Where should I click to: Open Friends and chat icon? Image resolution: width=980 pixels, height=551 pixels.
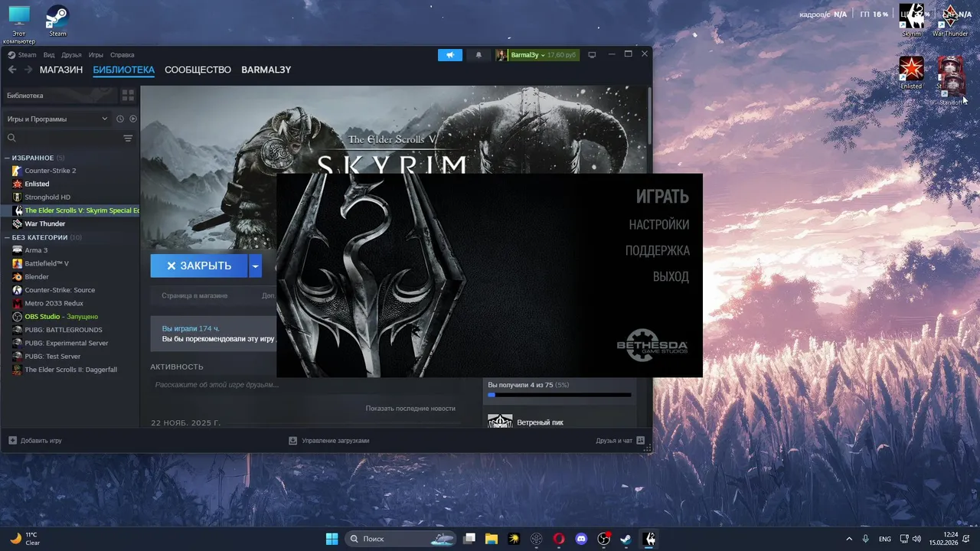pos(641,441)
